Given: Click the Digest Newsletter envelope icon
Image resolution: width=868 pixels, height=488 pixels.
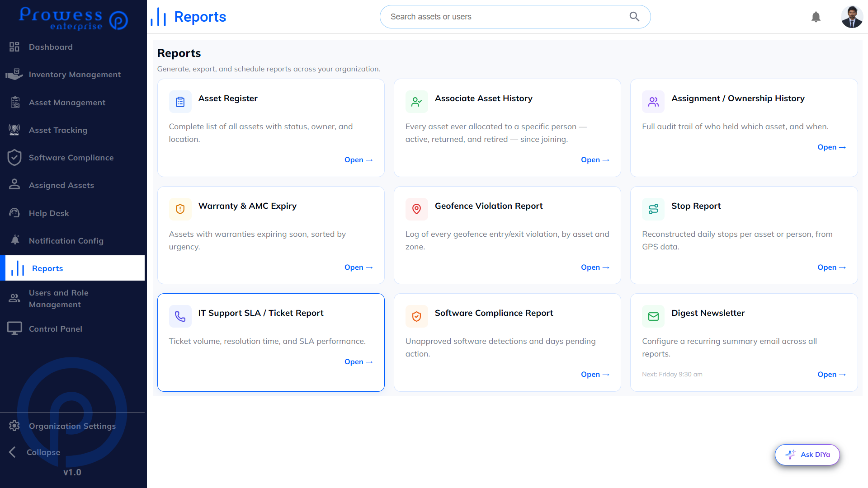Looking at the screenshot, I should [653, 316].
